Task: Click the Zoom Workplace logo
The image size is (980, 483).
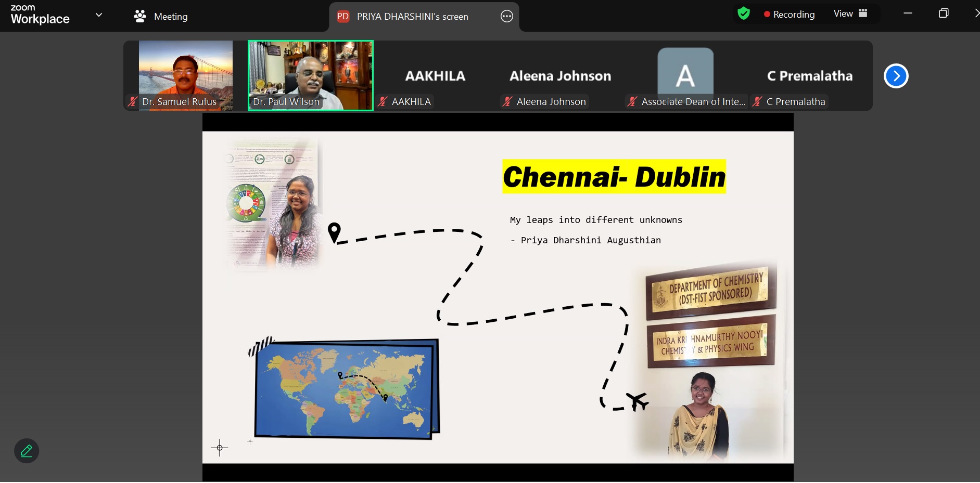Action: pyautogui.click(x=40, y=15)
